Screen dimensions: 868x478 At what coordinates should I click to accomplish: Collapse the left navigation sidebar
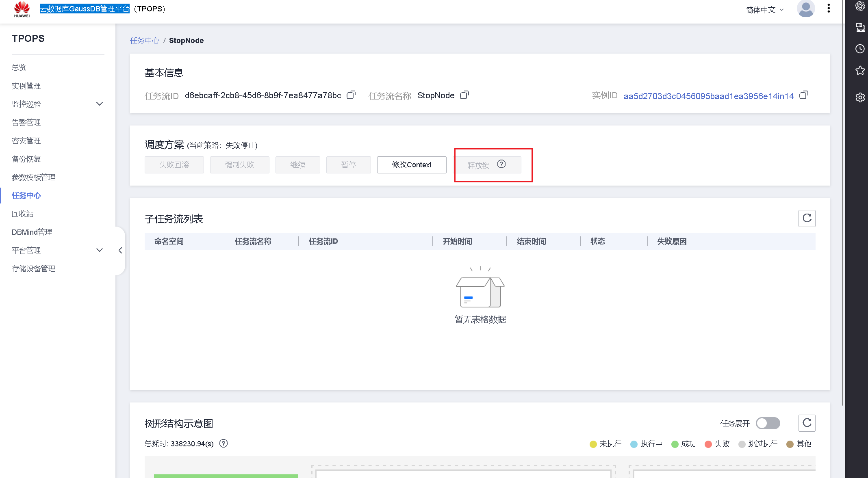(120, 251)
